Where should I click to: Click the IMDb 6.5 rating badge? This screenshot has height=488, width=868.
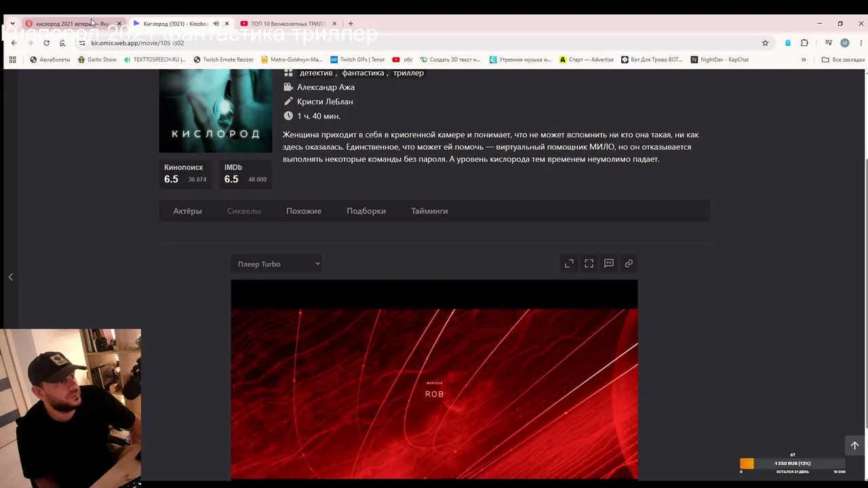(x=245, y=174)
